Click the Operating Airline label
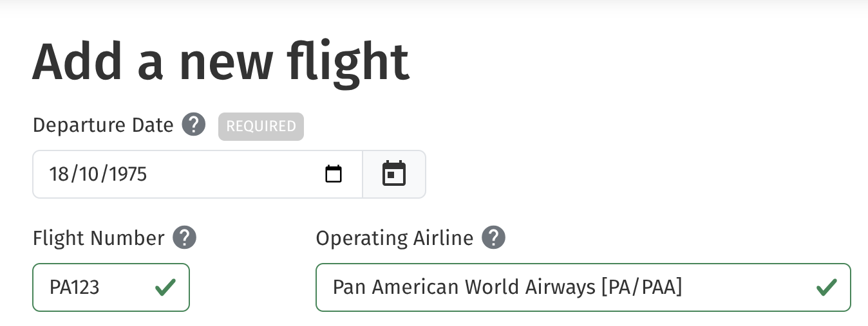The height and width of the screenshot is (326, 868). click(394, 239)
